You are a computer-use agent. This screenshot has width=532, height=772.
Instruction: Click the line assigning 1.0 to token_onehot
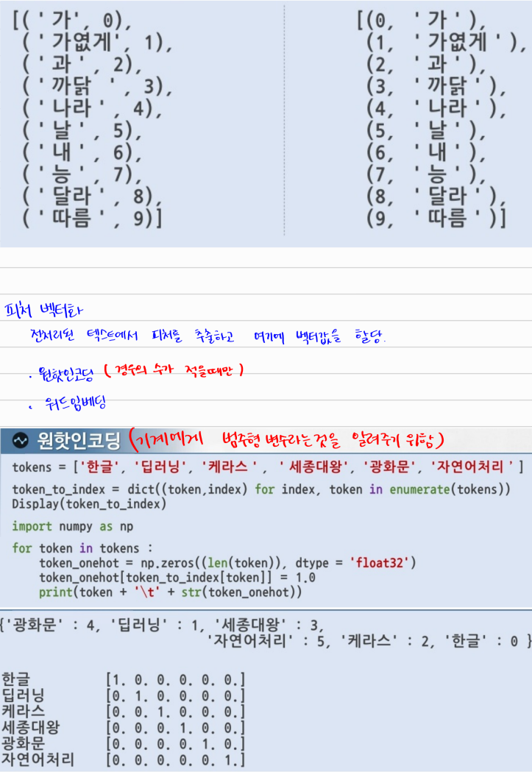[177, 577]
